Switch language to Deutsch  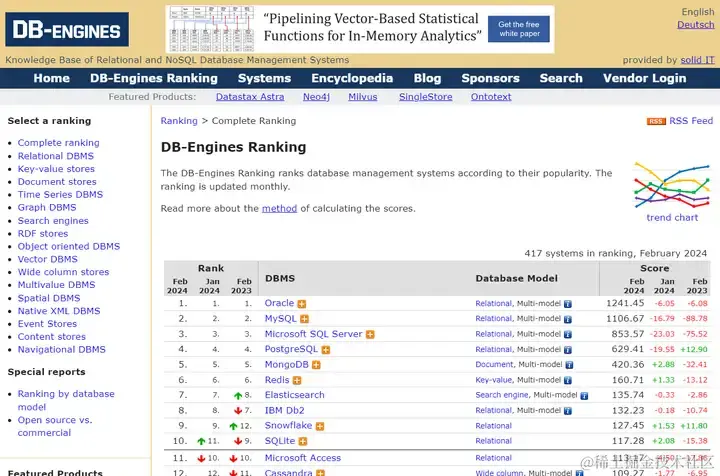point(696,25)
